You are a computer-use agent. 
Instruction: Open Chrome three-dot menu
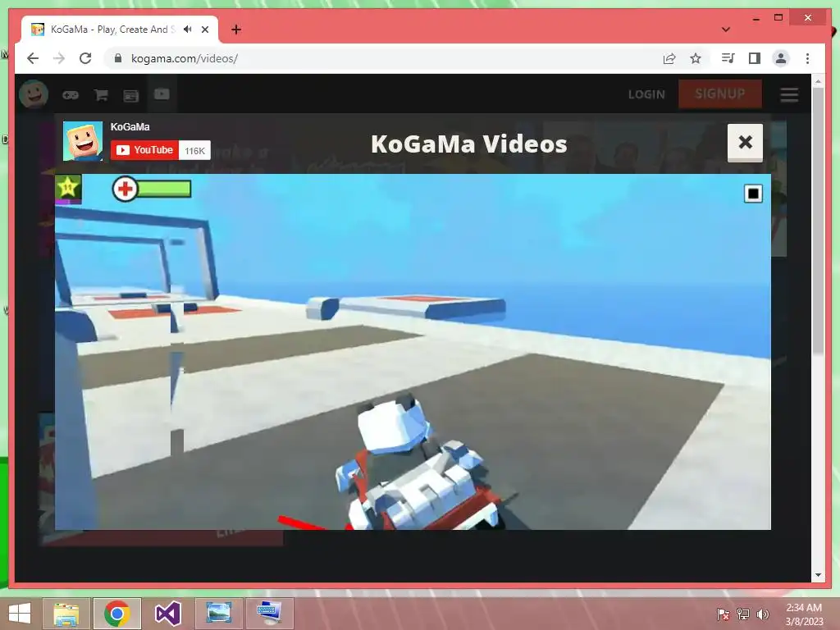(807, 58)
